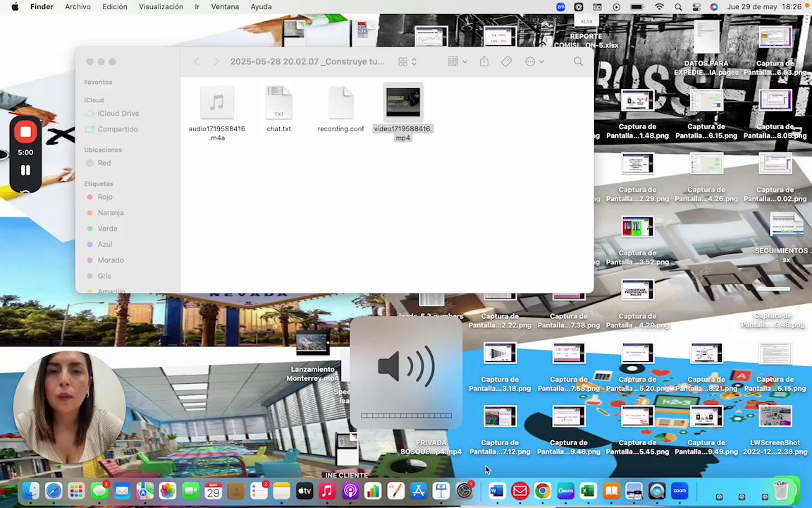Image resolution: width=812 pixels, height=508 pixels.
Task: Click the tag icon in Finder toolbar
Action: [x=507, y=61]
